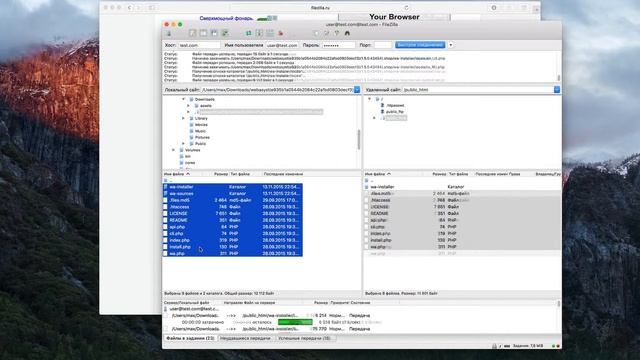This screenshot has height=360, width=640.
Task: Select Music folder in local tree
Action: pyautogui.click(x=200, y=131)
